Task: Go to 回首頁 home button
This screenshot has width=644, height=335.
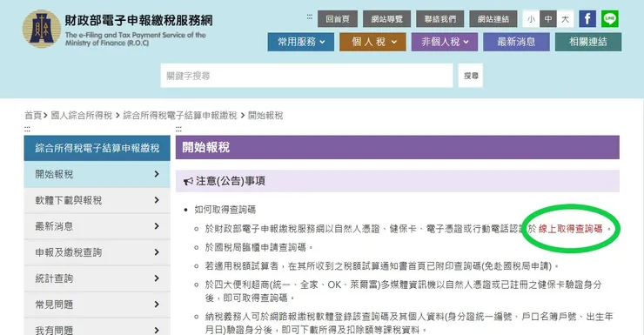Action: 338,19
